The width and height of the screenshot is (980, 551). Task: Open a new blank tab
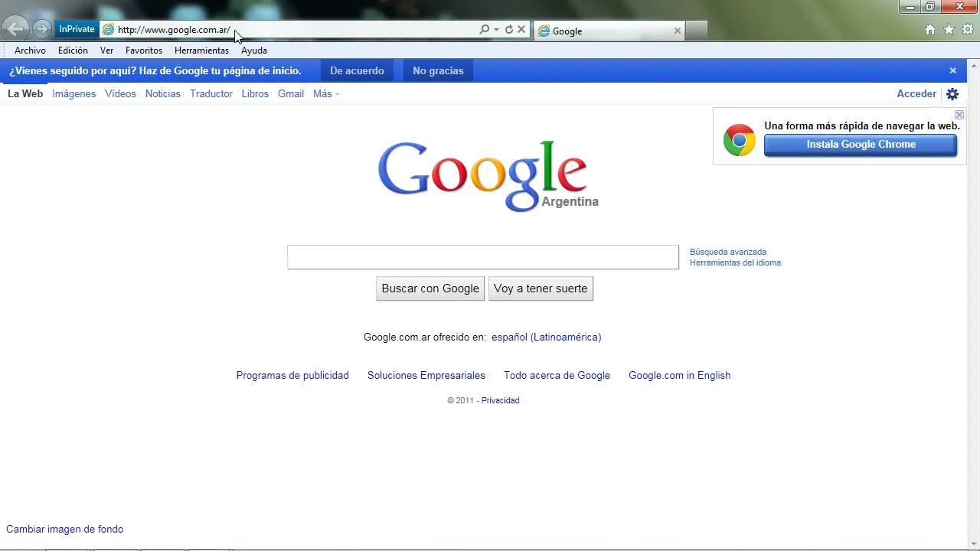(x=696, y=31)
